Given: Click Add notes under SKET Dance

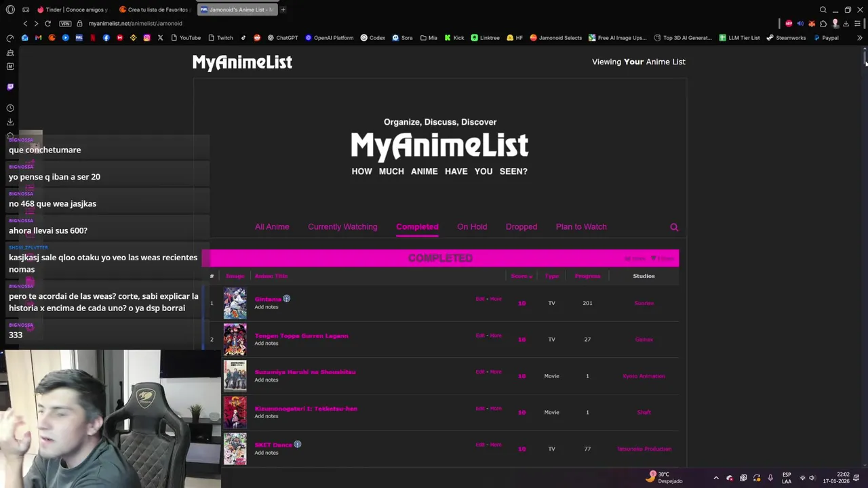Looking at the screenshot, I should coord(267,453).
